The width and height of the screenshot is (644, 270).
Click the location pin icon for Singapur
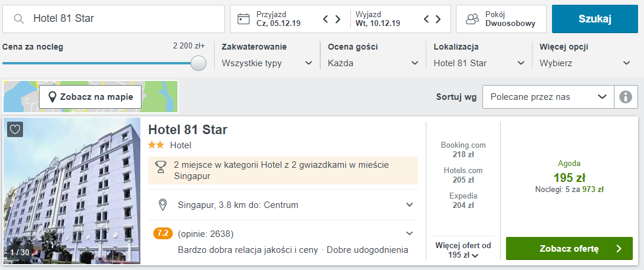pos(163,205)
